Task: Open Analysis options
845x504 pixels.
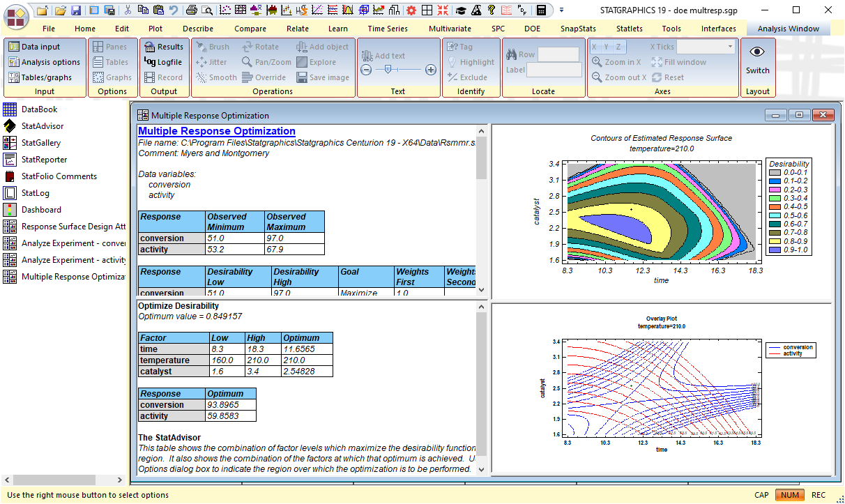Action: tap(45, 62)
